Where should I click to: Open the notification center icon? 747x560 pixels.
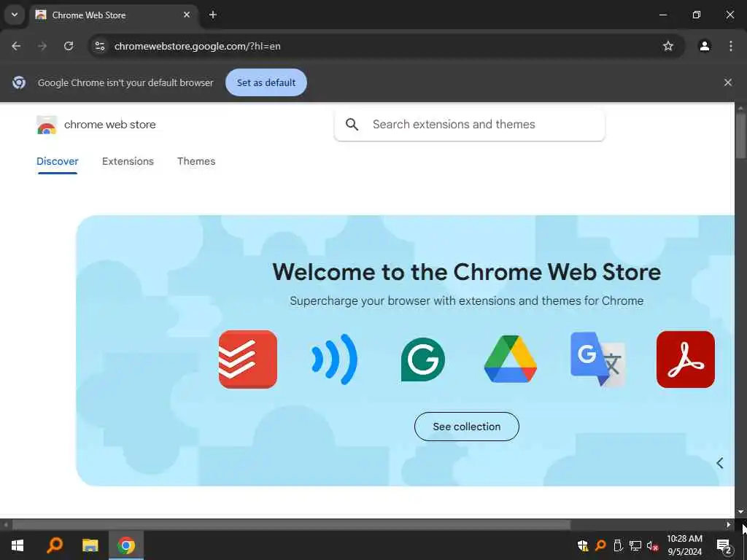tap(724, 545)
